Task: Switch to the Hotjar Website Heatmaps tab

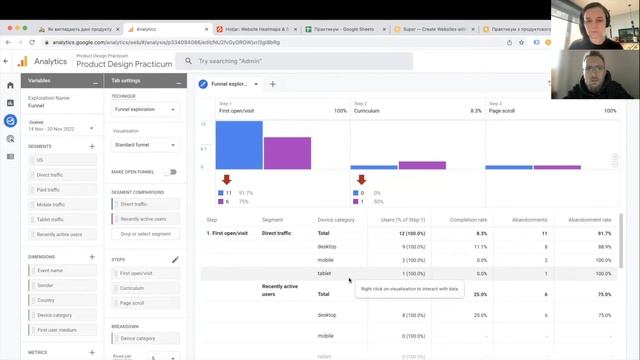Action: (257, 29)
